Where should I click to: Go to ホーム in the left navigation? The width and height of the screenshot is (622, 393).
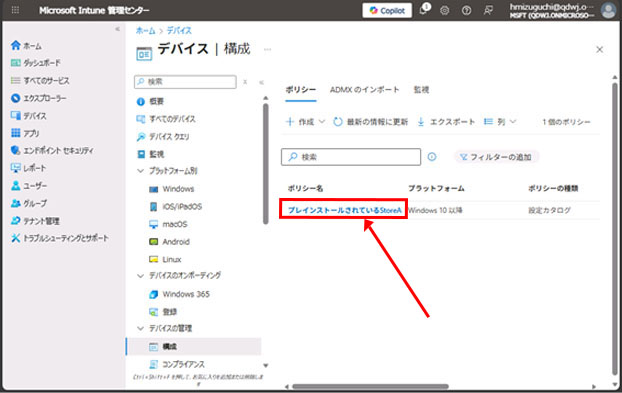coord(26,46)
